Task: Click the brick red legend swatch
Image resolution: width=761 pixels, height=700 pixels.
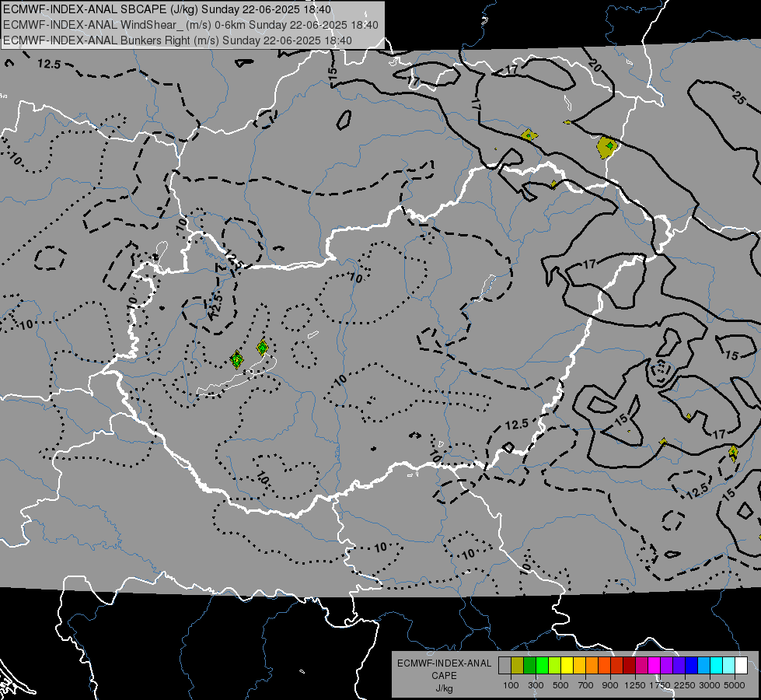Action: pyautogui.click(x=617, y=666)
